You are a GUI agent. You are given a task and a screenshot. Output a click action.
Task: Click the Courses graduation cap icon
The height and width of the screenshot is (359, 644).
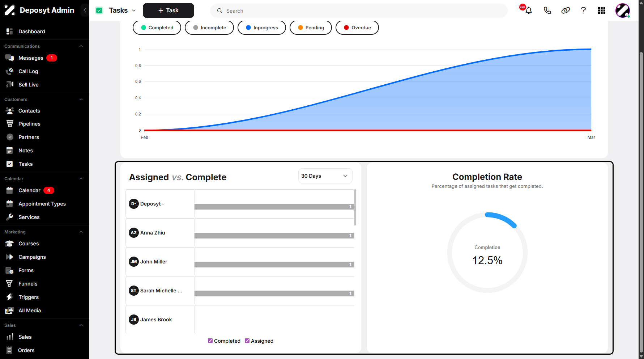pos(10,244)
